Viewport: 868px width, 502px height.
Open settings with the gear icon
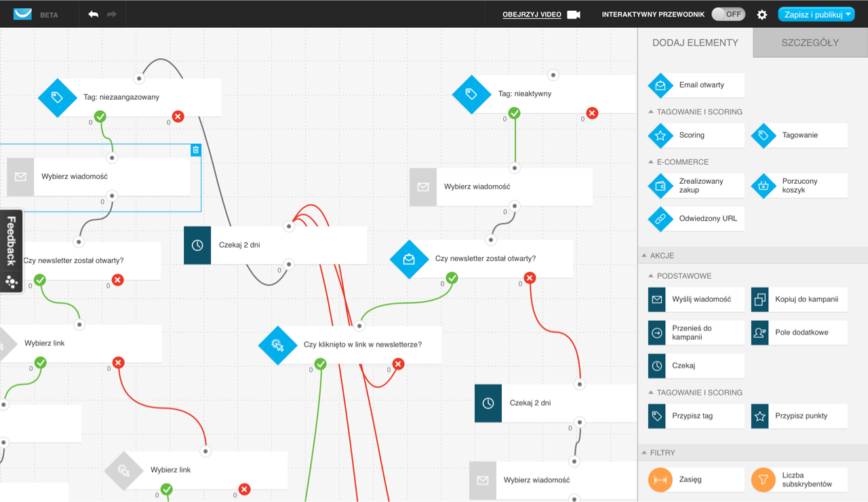point(762,14)
